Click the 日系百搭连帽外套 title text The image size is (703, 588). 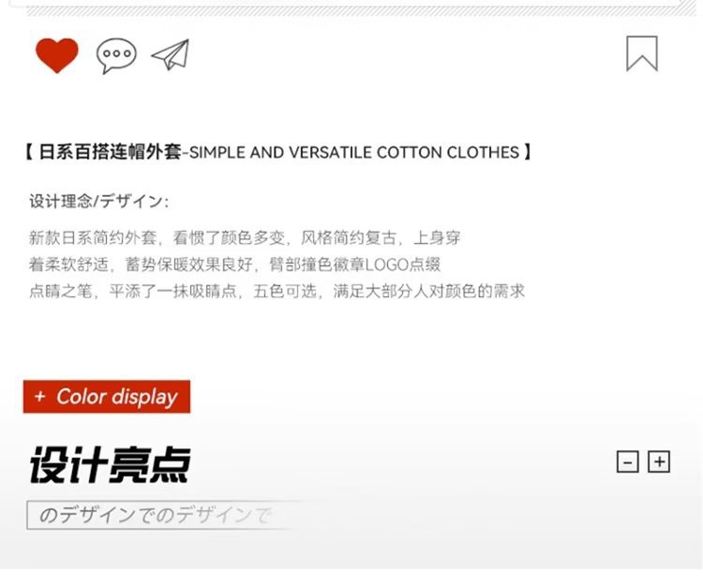110,152
